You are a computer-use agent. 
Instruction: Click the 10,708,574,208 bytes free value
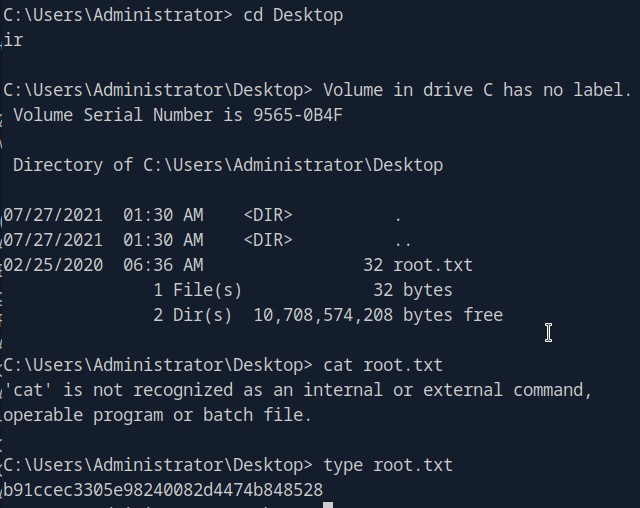378,315
